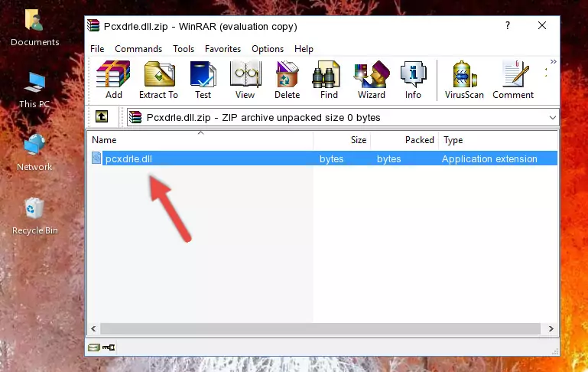Image resolution: width=588 pixels, height=372 pixels.
Task: Sort by the Name column header
Action: [x=200, y=140]
